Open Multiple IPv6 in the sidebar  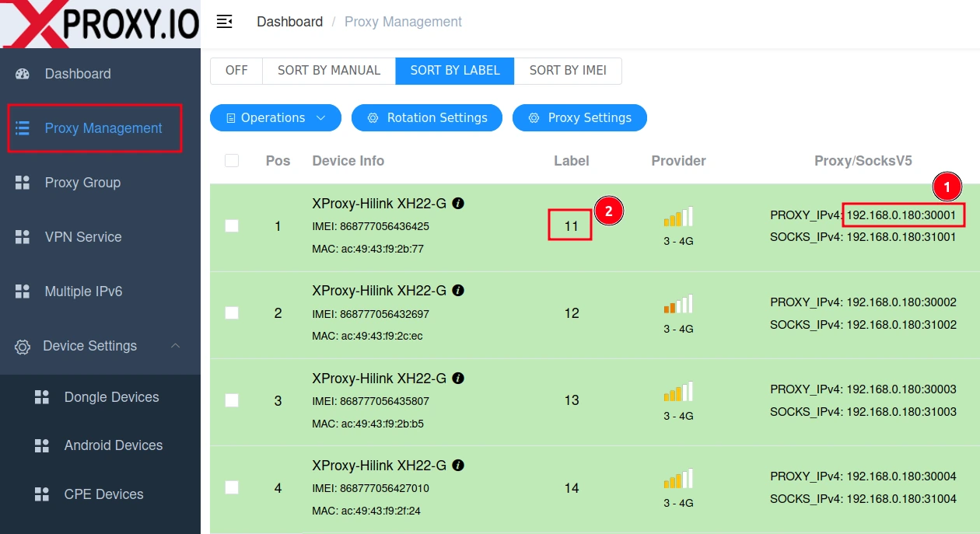pyautogui.click(x=100, y=291)
